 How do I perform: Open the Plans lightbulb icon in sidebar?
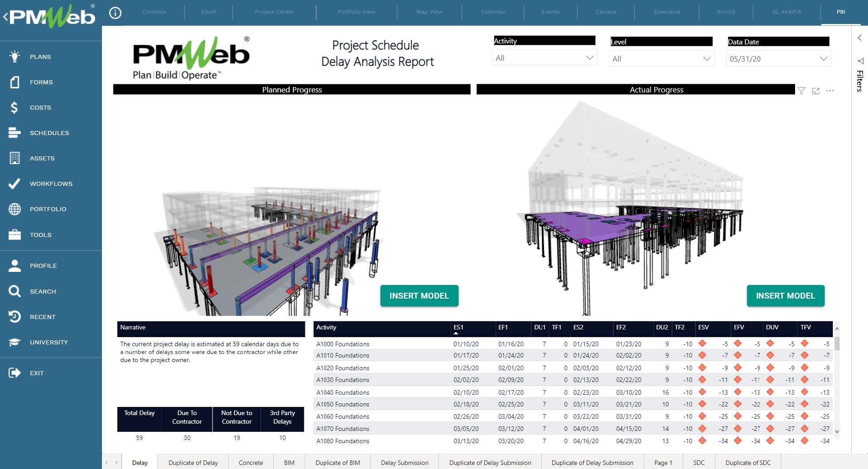coord(14,57)
